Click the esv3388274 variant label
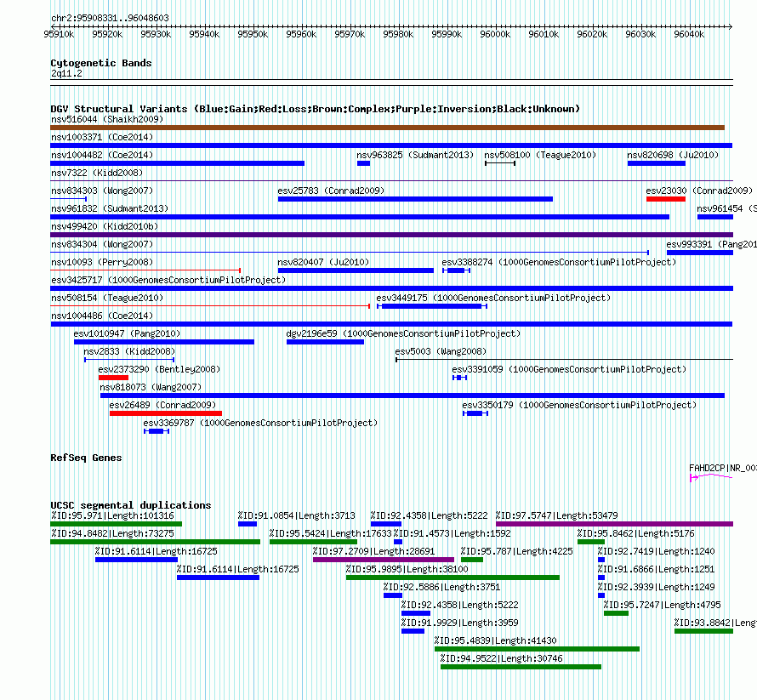Screen dimensions: 757x700 pyautogui.click(x=559, y=262)
